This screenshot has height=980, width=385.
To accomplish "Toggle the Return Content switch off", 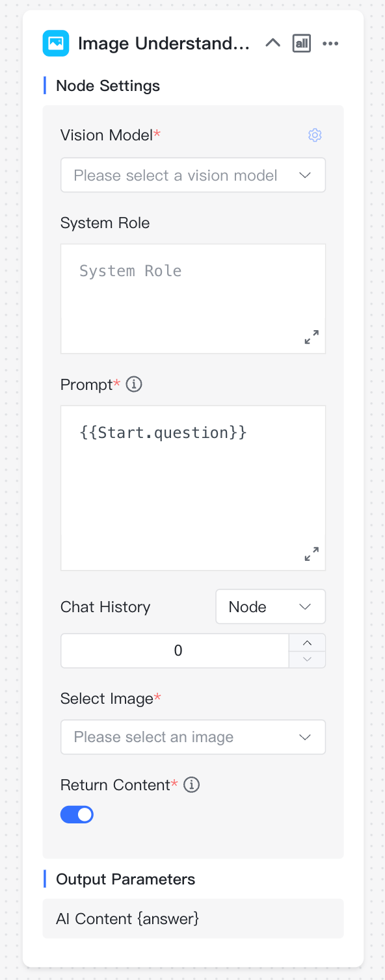I will [77, 814].
